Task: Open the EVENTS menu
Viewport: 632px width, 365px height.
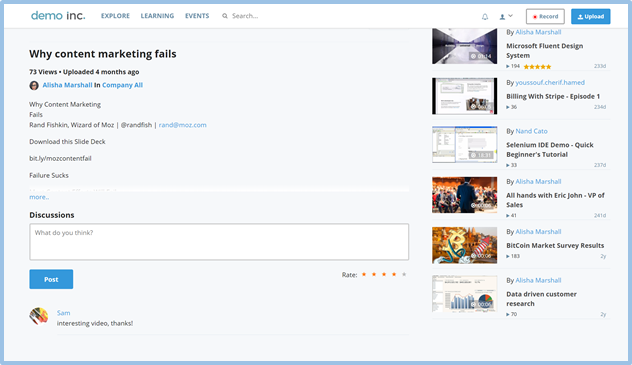Action: pyautogui.click(x=197, y=16)
